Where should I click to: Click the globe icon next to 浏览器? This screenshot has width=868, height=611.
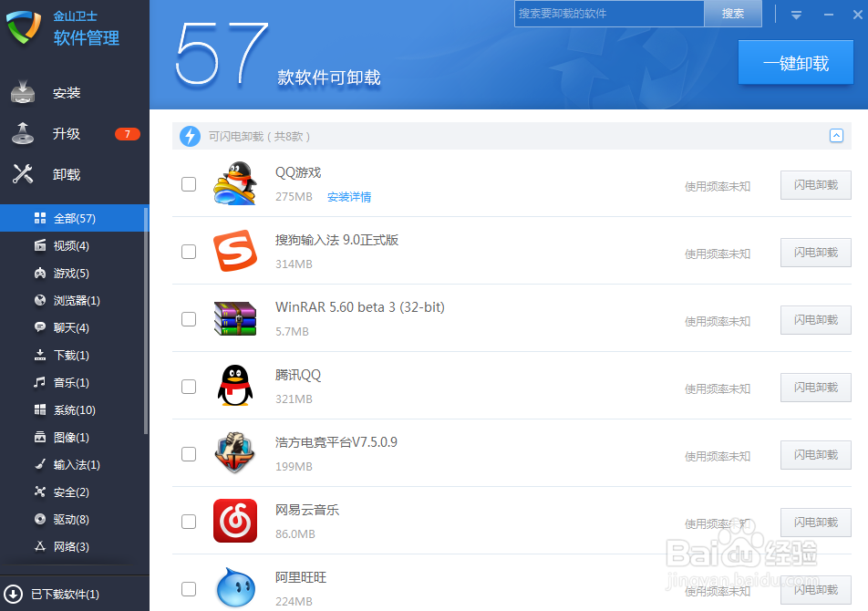(x=40, y=300)
